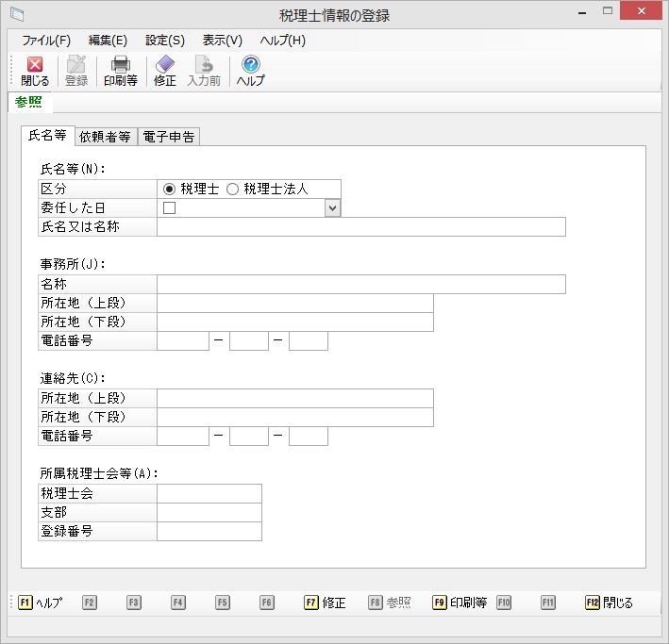
Task: Switch to the 電子申告 tab
Action: pos(168,137)
